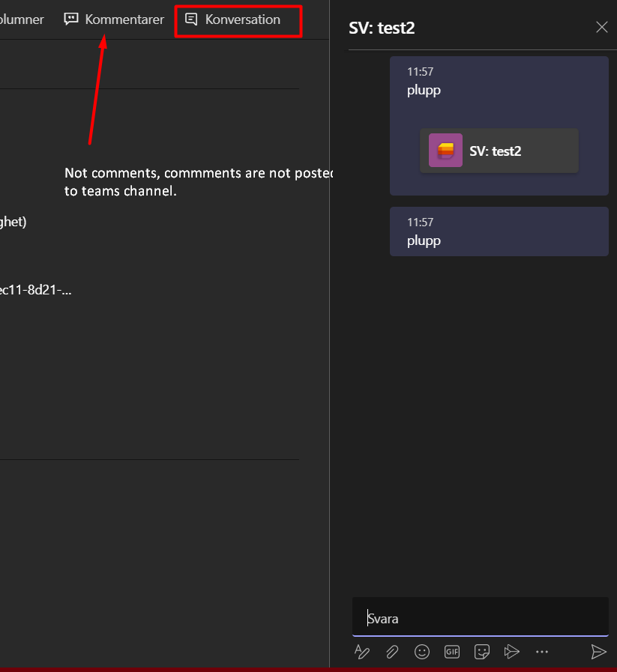
Task: Open the Stream video option
Action: [512, 652]
